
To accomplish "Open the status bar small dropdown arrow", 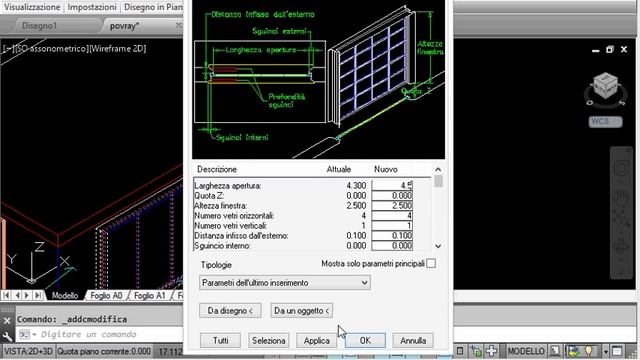I will tap(606, 351).
